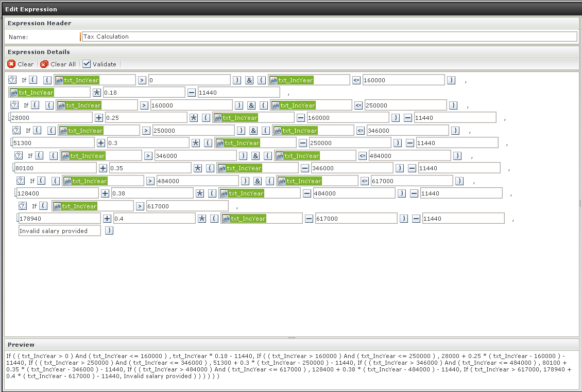Click the plus operator after 28000
The height and width of the screenshot is (392, 582).
(99, 118)
